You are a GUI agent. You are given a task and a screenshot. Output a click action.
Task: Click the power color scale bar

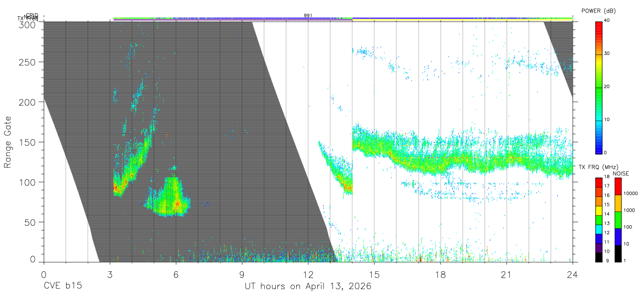[599, 87]
